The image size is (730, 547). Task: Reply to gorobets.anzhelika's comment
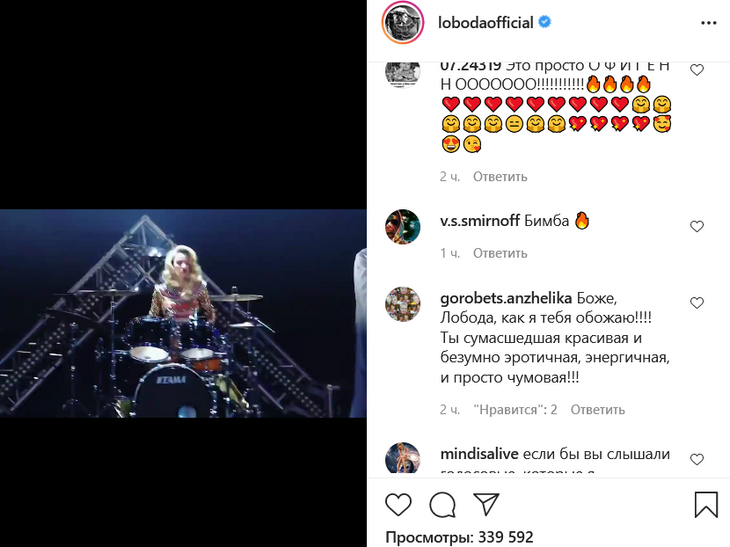(x=598, y=410)
